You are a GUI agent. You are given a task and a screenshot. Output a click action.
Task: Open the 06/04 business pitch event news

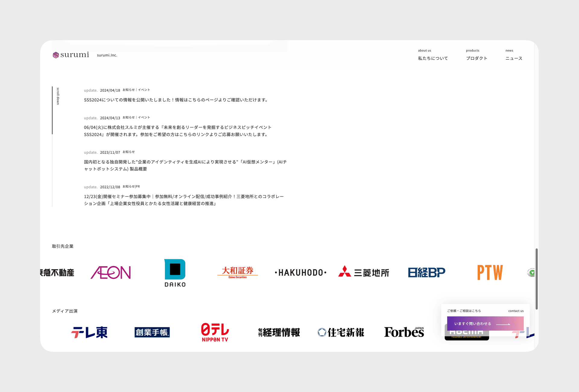(x=178, y=131)
